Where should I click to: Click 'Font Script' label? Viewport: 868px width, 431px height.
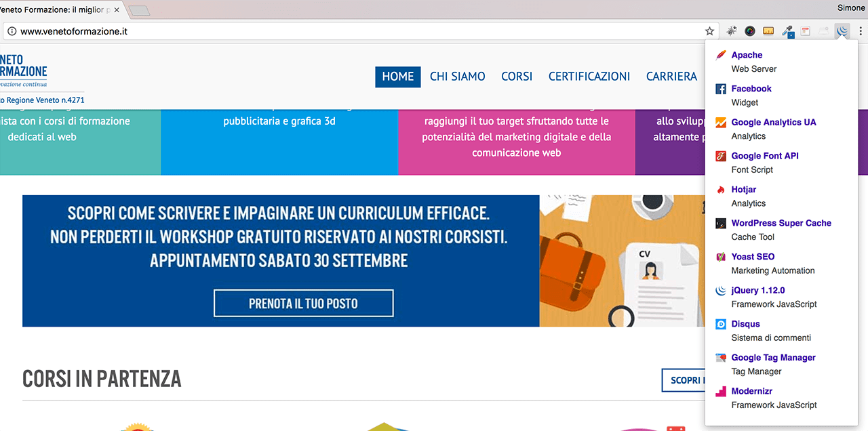[752, 170]
